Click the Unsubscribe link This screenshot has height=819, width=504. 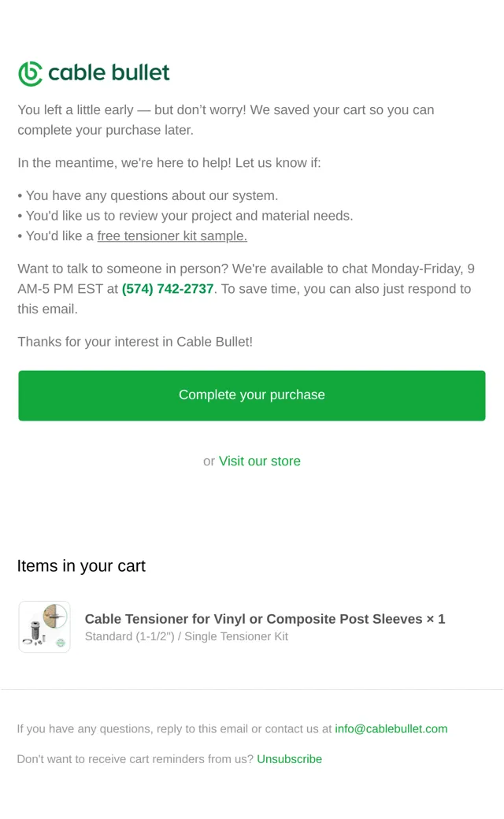pos(289,759)
